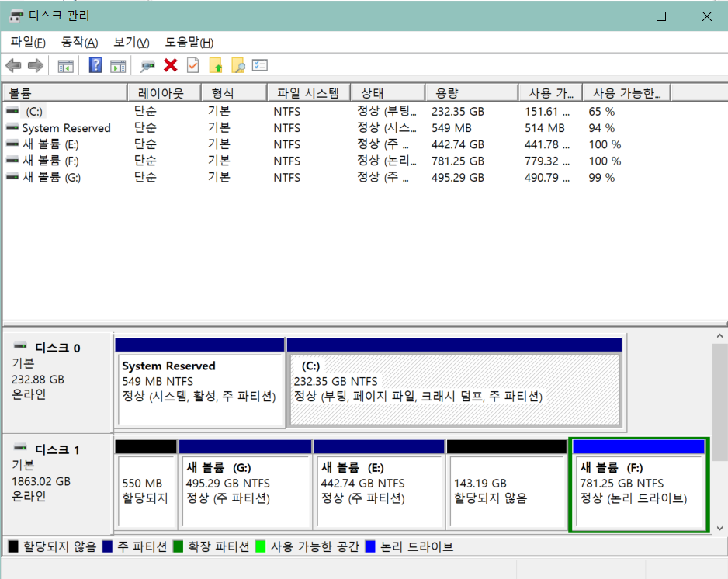728x579 pixels.
Task: Show the action pane via its toolbar icon
Action: [118, 65]
